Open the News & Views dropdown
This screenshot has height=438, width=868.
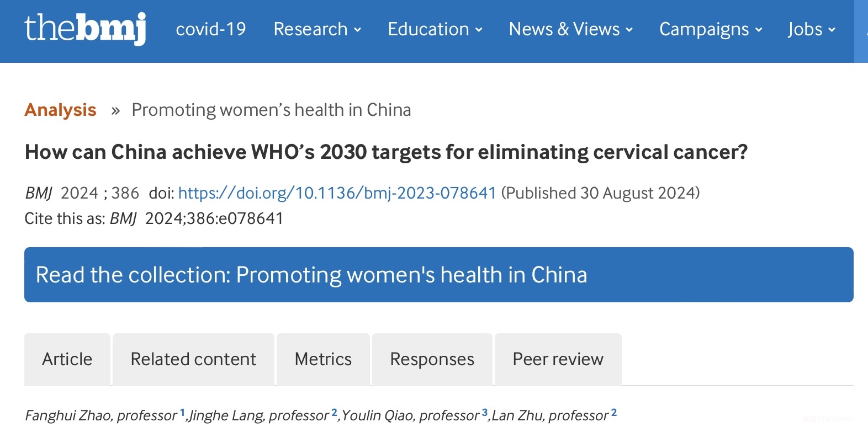click(570, 29)
